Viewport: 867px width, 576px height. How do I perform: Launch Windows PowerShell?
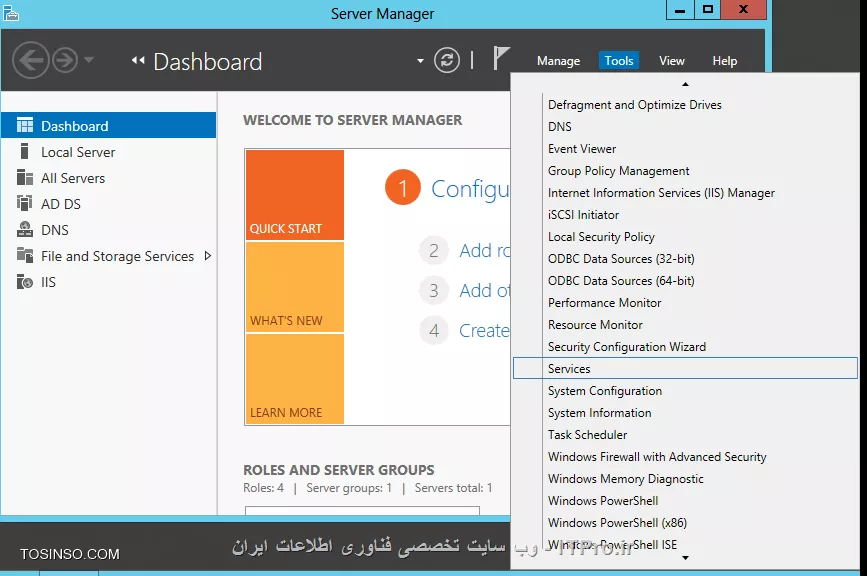pyautogui.click(x=685, y=501)
